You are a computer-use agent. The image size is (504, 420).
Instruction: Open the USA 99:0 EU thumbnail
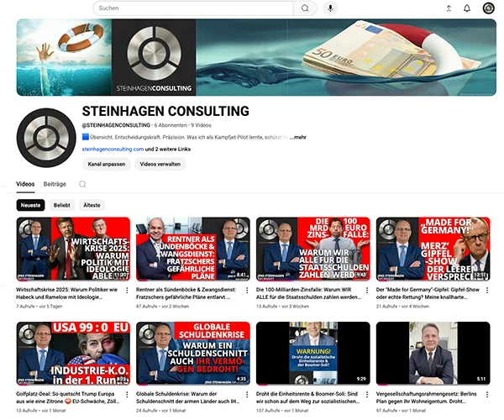73,353
